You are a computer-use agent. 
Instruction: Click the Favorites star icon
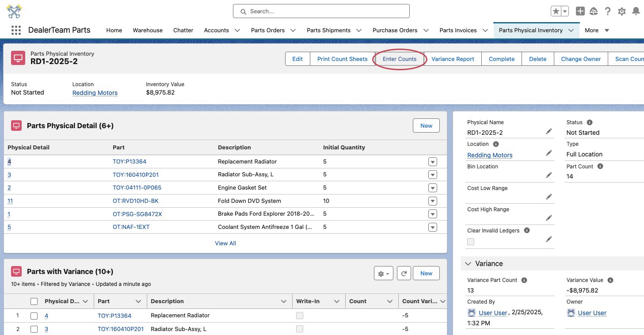pos(556,11)
